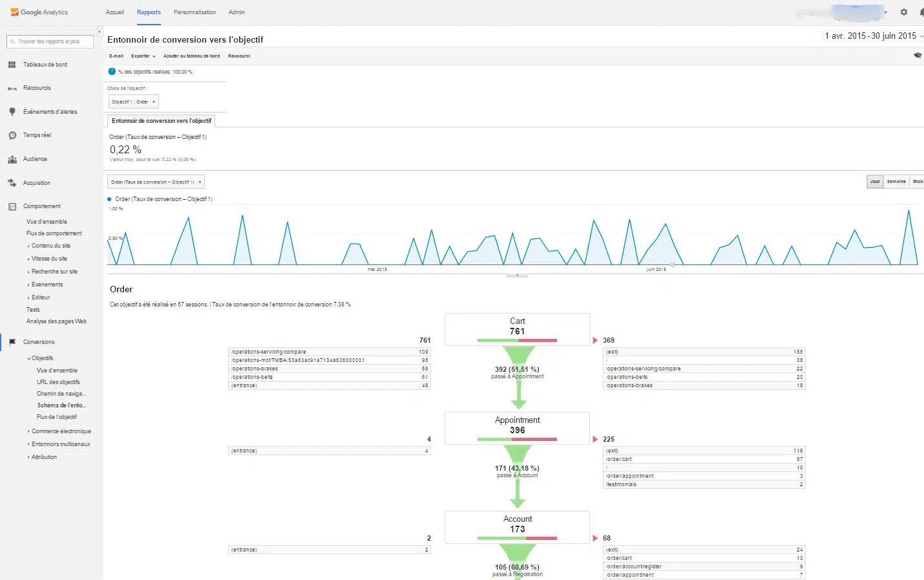Open the Objectif 1: Order dropdown
Viewport: 924px width, 580px height.
click(133, 102)
